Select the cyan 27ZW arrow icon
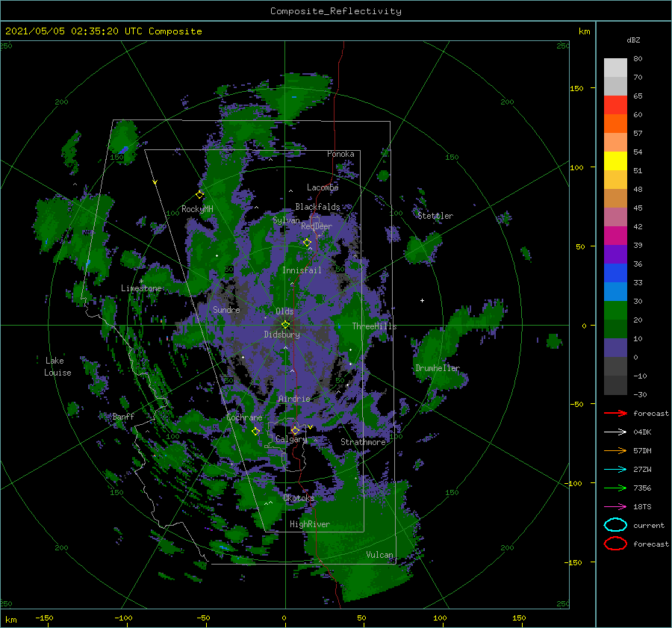Viewport: 672px width, 628px height. click(x=615, y=470)
